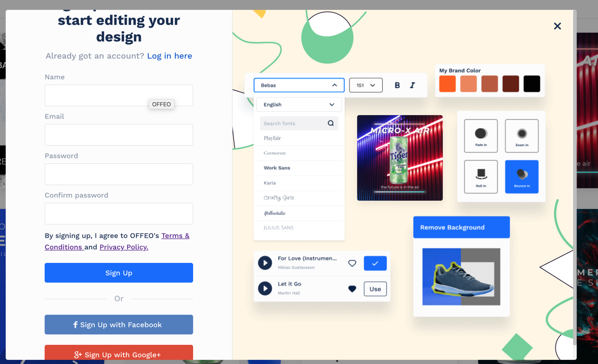Viewport: 598px width, 364px height.
Task: Toggle the blue checkmark on For Love
Action: [x=375, y=263]
